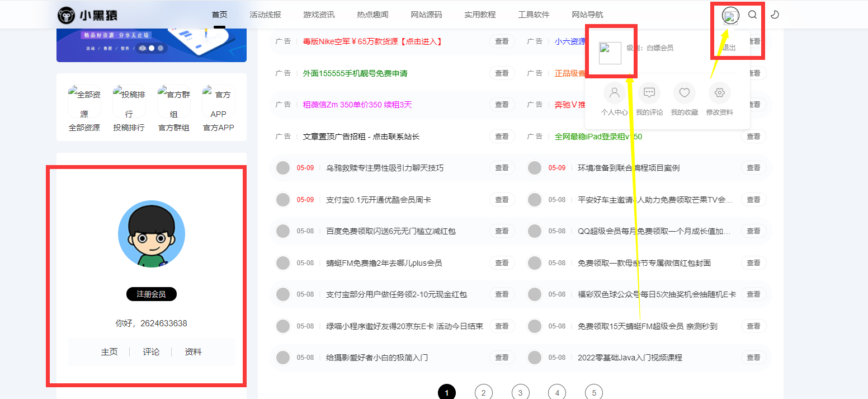Click the user avatar in the header
The width and height of the screenshot is (868, 399).
pyautogui.click(x=730, y=15)
